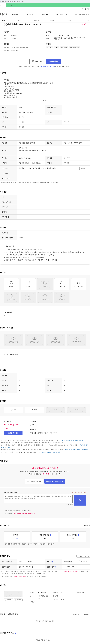Open 실업급여 main menu
Viewport: 90px width, 644px height.
pyautogui.click(x=45, y=14)
